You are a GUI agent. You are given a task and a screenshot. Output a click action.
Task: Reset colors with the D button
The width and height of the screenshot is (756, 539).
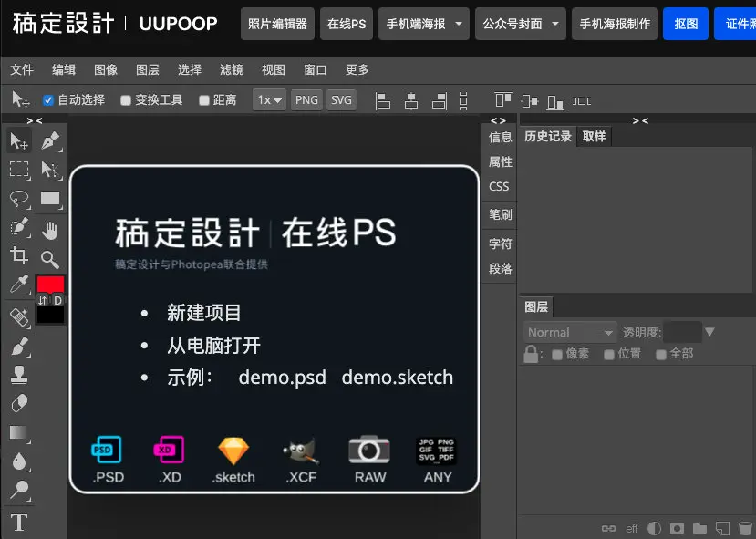pyautogui.click(x=57, y=300)
